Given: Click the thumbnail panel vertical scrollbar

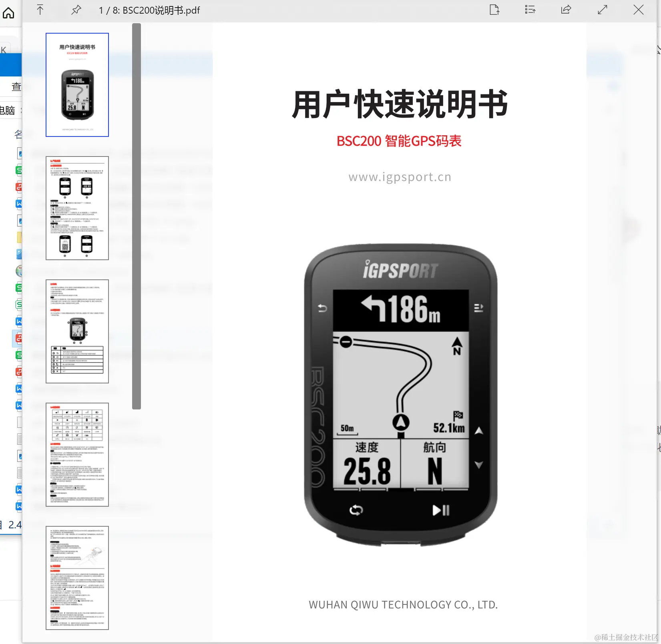Looking at the screenshot, I should click(137, 216).
